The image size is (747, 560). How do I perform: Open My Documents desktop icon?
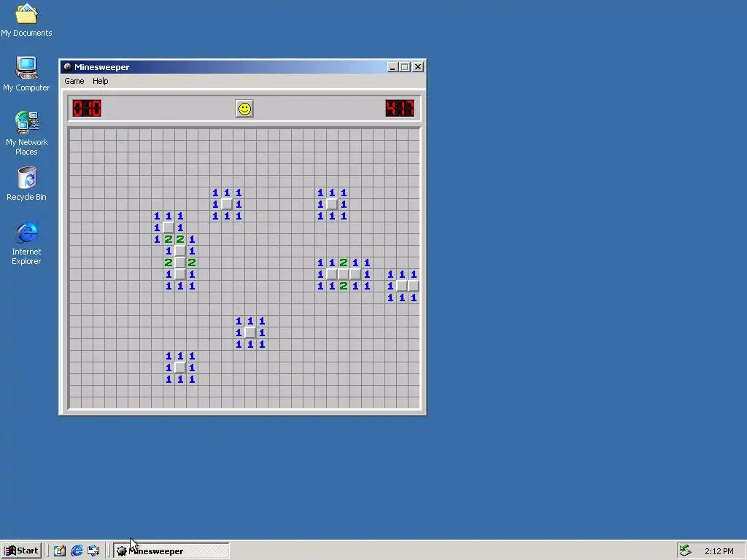26,20
